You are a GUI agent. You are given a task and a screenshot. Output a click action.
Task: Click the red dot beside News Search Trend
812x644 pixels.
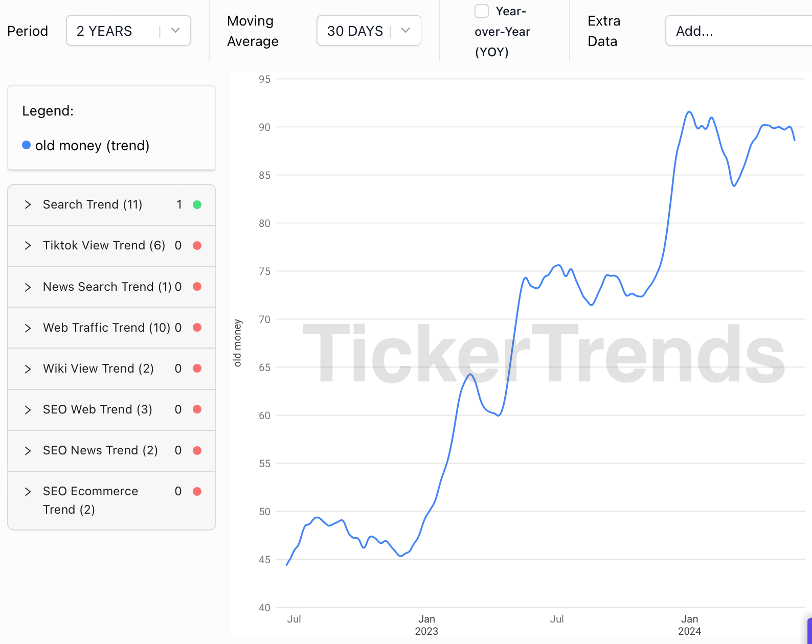[x=197, y=287]
